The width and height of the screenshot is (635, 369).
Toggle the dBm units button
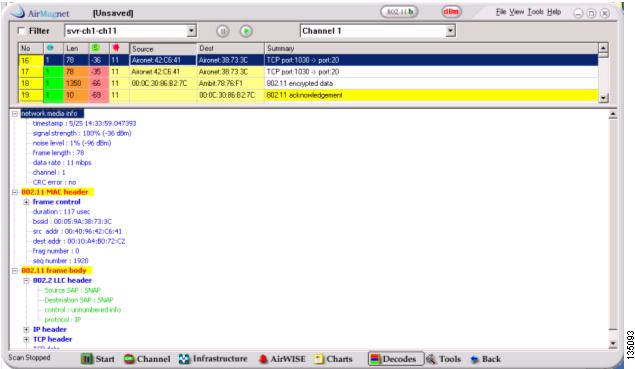(451, 12)
